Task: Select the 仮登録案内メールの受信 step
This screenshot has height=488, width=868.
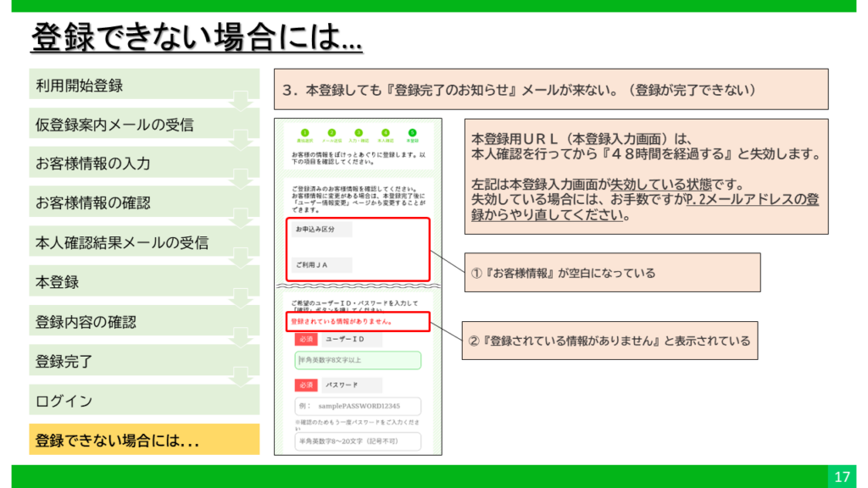Action: click(144, 125)
